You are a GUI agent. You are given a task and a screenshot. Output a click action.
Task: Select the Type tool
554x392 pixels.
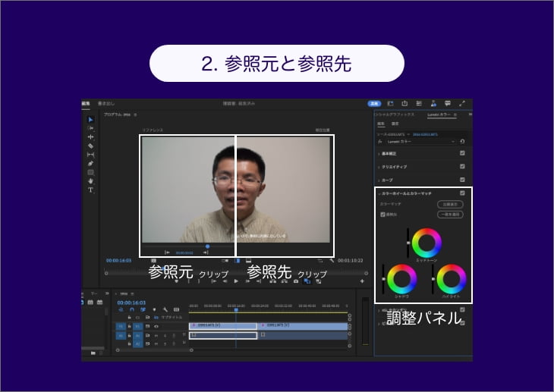point(90,190)
